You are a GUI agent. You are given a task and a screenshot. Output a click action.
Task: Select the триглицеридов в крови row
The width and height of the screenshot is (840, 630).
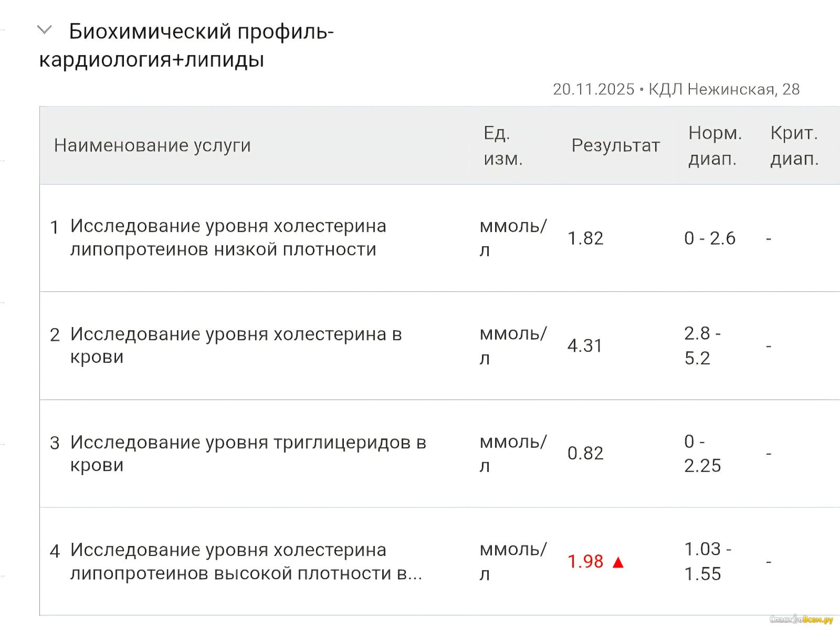(x=248, y=453)
